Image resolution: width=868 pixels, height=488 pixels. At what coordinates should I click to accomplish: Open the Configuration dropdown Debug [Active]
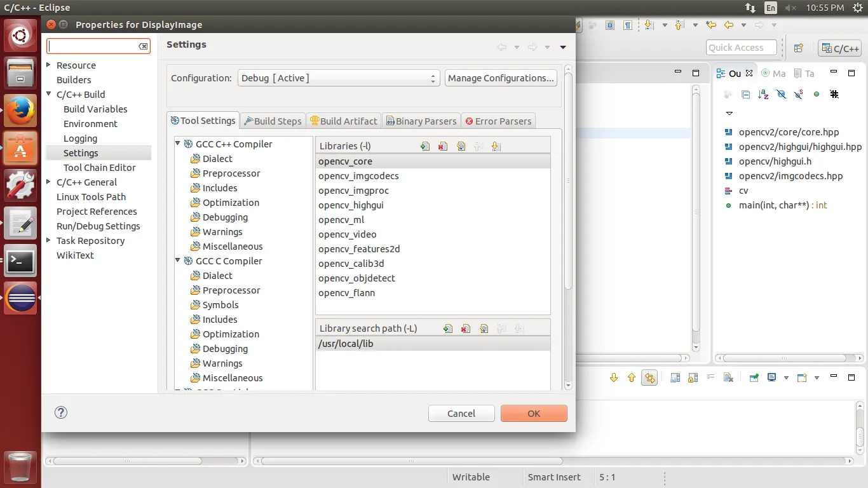(x=339, y=78)
